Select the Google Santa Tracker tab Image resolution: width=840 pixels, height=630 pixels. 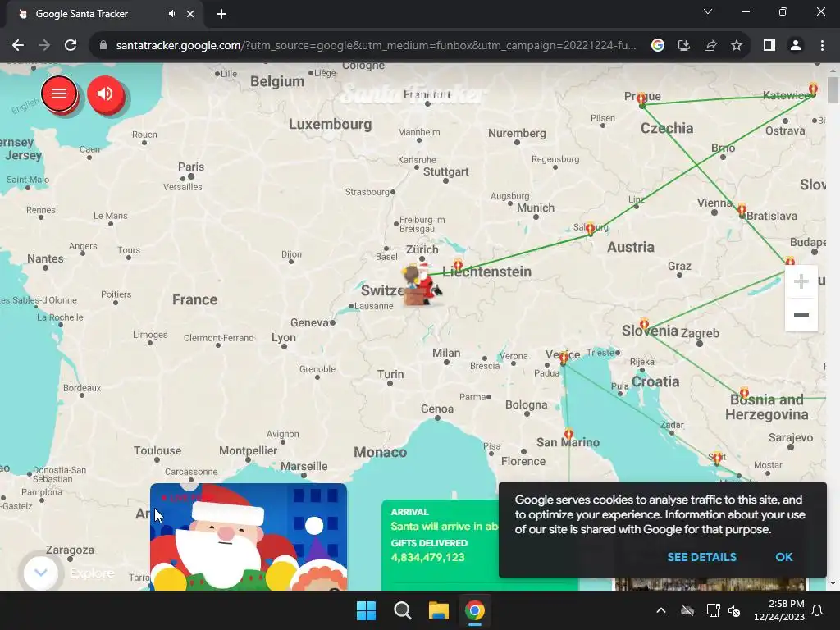tap(102, 14)
